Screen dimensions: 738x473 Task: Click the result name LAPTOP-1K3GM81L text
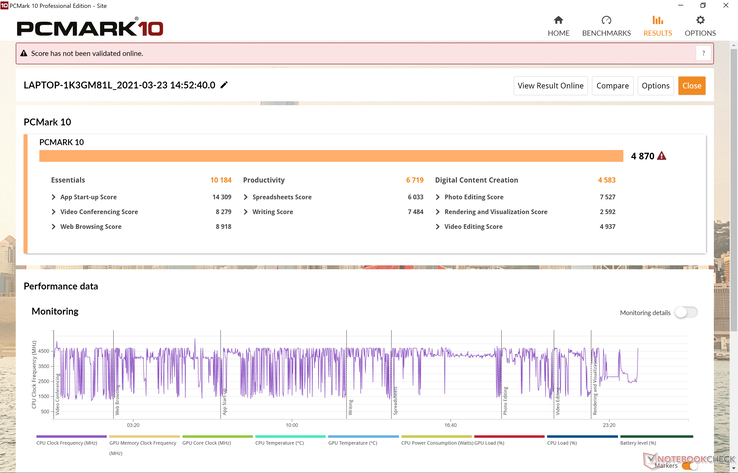120,85
